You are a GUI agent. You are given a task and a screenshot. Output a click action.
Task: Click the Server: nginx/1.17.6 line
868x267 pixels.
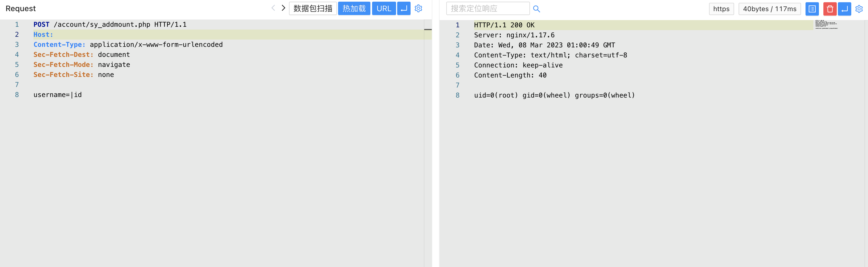(514, 35)
